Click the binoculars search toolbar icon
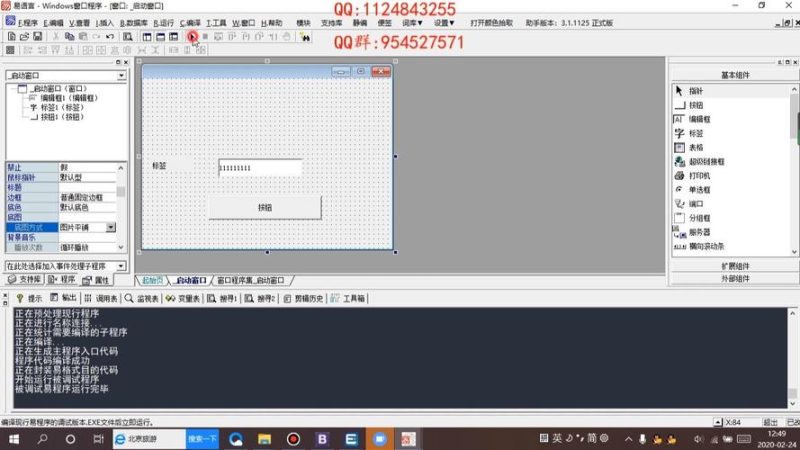This screenshot has width=800, height=450. click(x=305, y=37)
